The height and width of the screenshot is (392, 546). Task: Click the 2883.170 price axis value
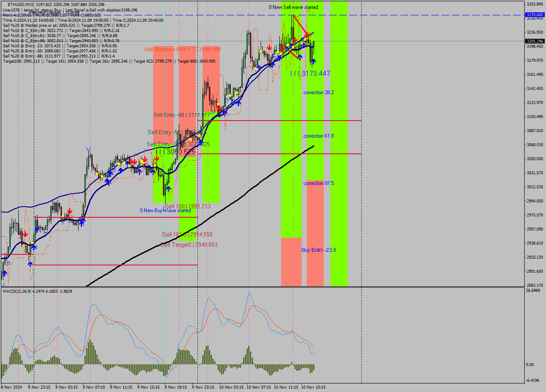click(535, 285)
